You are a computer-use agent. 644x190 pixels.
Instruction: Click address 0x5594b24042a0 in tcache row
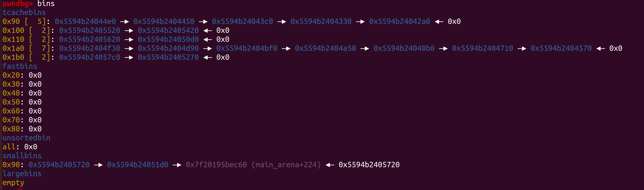point(399,22)
